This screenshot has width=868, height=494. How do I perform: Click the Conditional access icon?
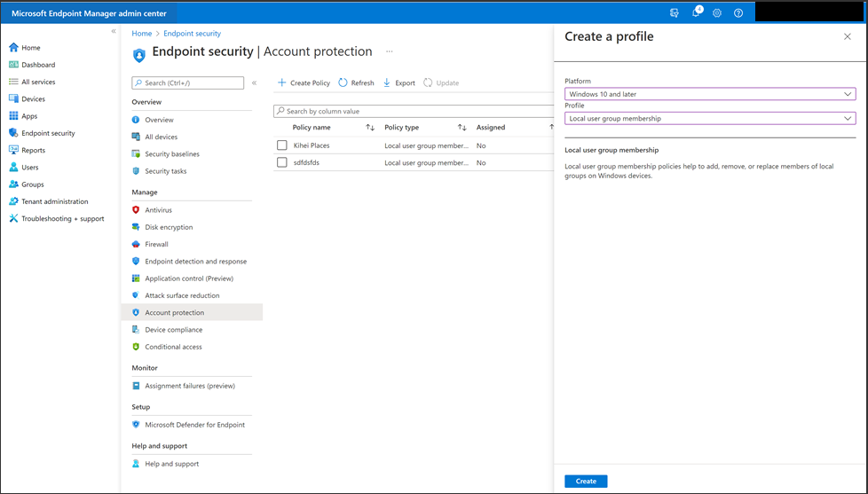(136, 347)
